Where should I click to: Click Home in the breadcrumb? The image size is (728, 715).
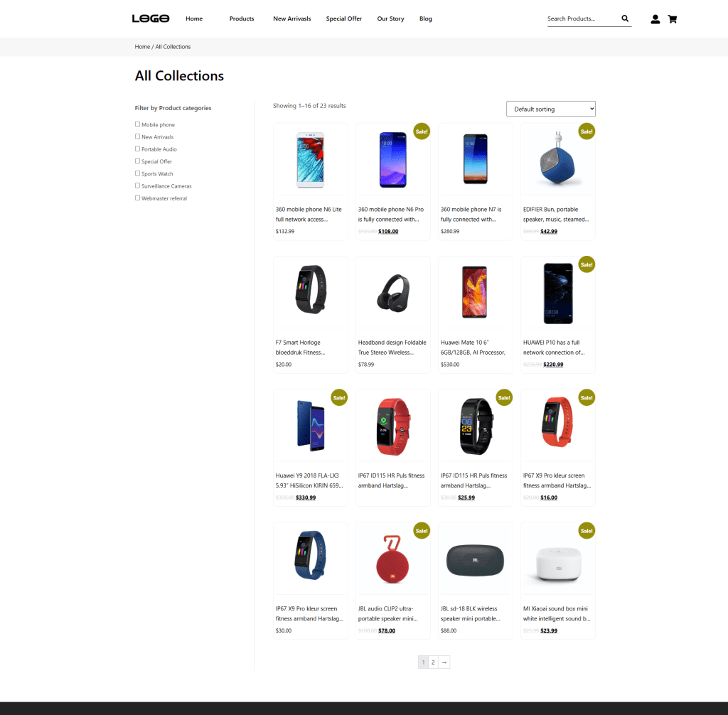point(142,47)
